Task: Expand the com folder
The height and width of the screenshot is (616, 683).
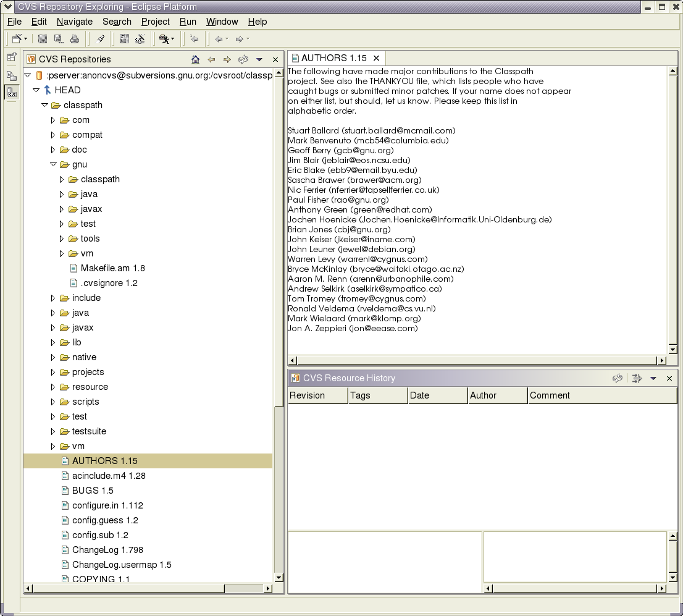Action: 53,120
